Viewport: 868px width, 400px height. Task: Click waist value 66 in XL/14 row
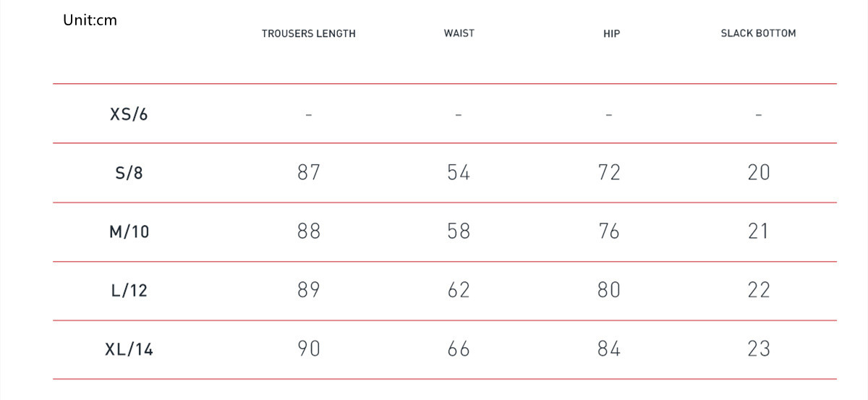(x=459, y=349)
